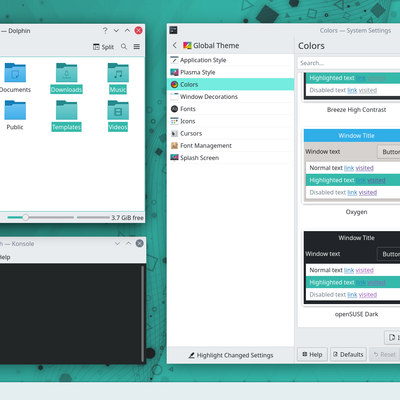Click the Application Style icon
Viewport: 400px width, 400px height.
tap(174, 60)
